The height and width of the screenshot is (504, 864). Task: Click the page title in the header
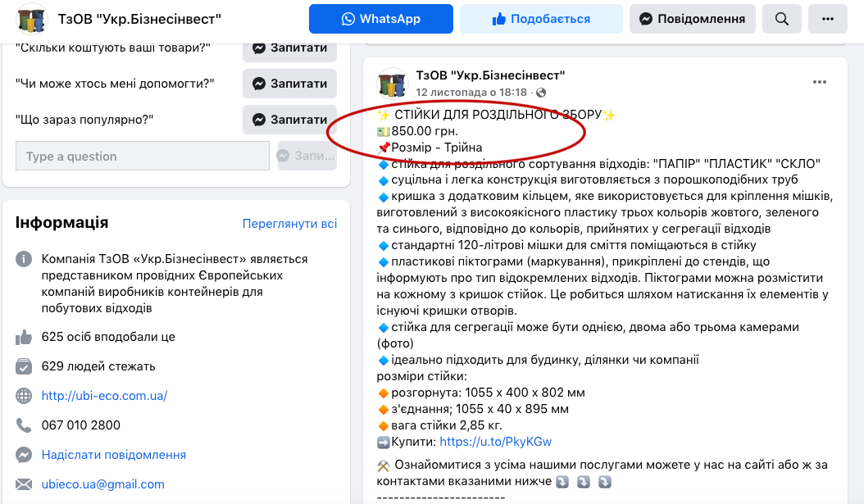(139, 19)
